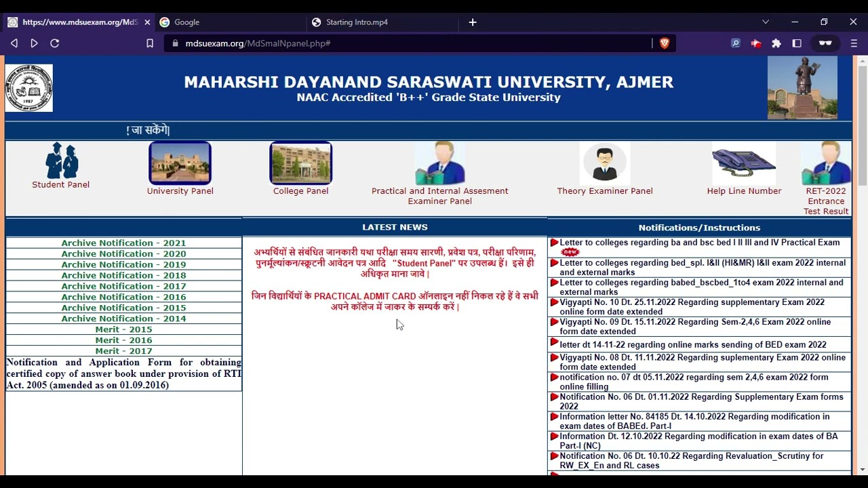
Task: Reload the current page
Action: tap(55, 43)
